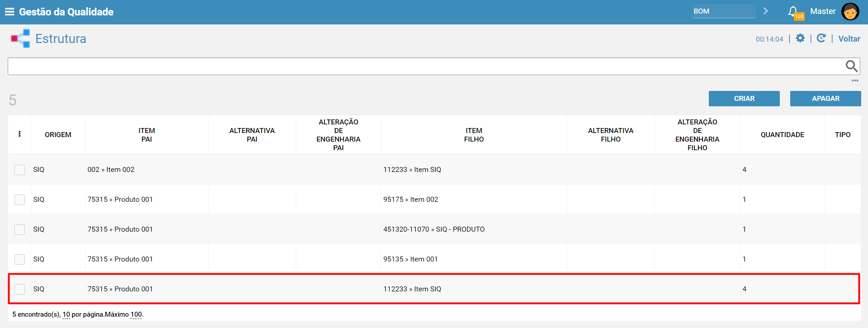Sort by QUANTIDADE column header
868x328 pixels.
pos(783,135)
